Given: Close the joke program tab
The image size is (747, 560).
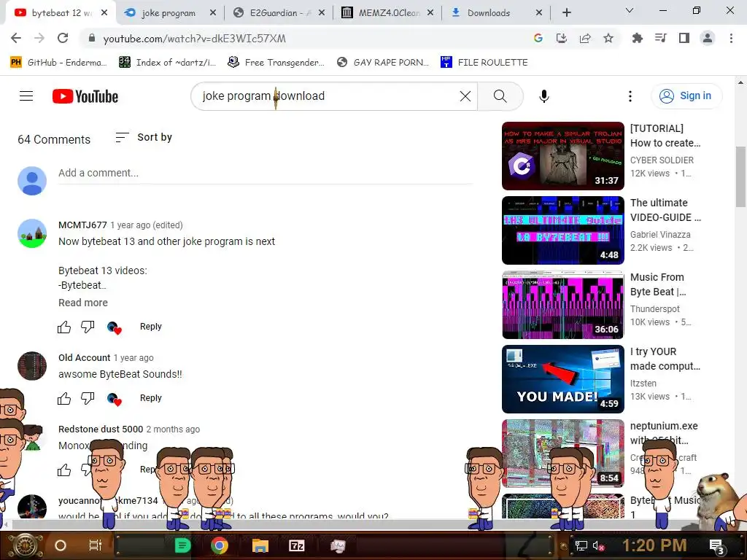Looking at the screenshot, I should coord(213,13).
